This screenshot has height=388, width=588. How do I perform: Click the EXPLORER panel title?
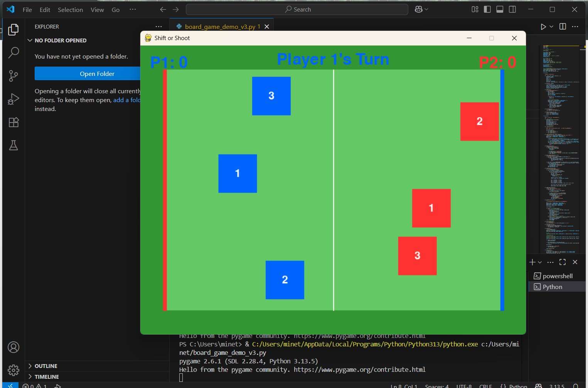pos(47,27)
